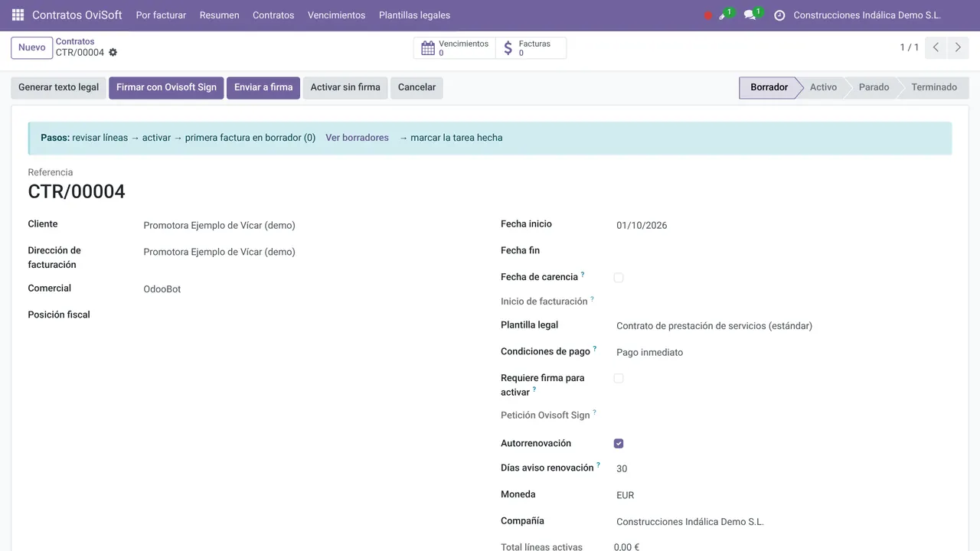This screenshot has width=980, height=551.
Task: Click the Facturas dollar sign icon
Action: (508, 48)
